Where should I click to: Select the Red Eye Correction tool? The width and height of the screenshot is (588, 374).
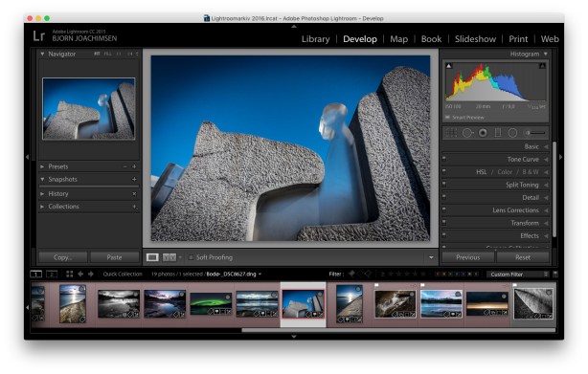point(483,133)
